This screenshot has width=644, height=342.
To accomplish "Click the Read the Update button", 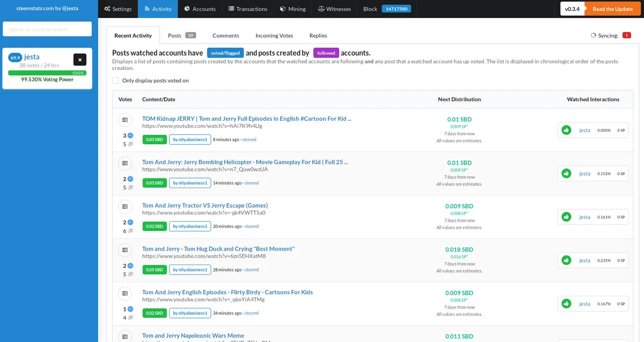I will [x=612, y=9].
